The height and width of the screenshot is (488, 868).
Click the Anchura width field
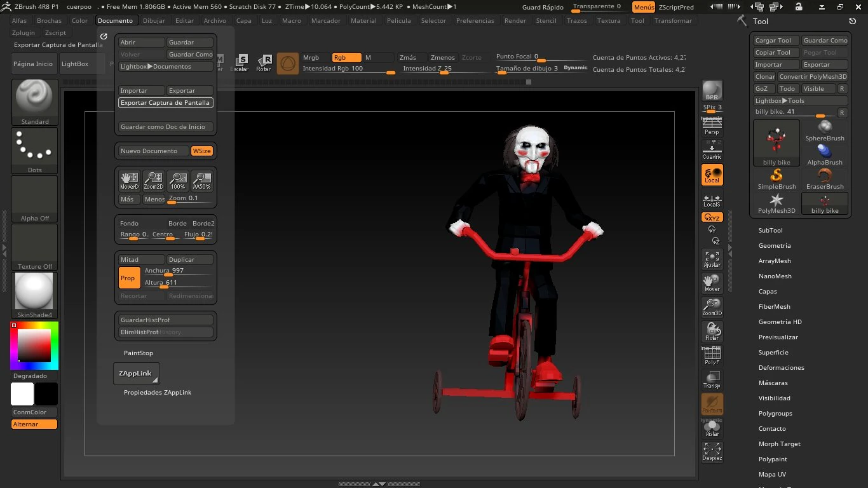point(178,271)
